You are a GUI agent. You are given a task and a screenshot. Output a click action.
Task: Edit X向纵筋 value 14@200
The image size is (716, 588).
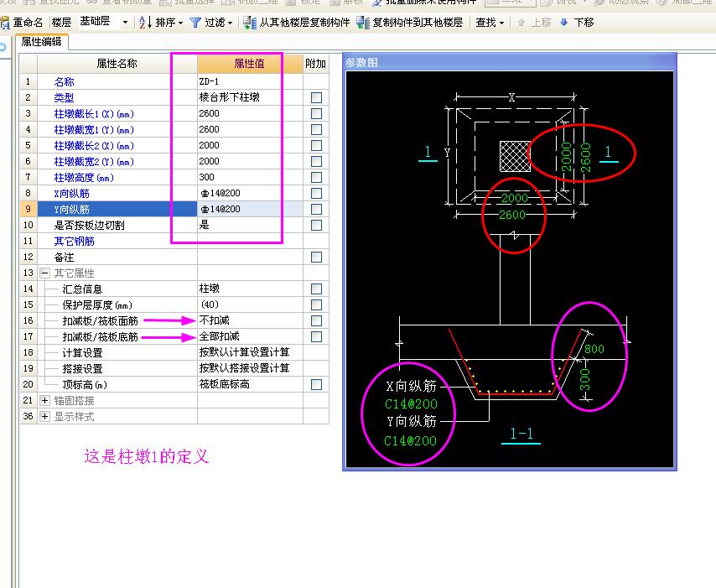[x=250, y=193]
